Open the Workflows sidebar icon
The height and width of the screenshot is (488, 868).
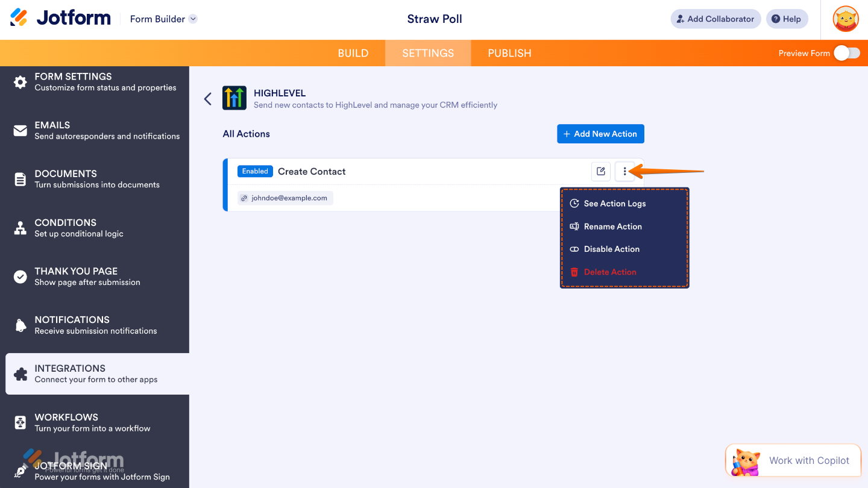(20, 422)
